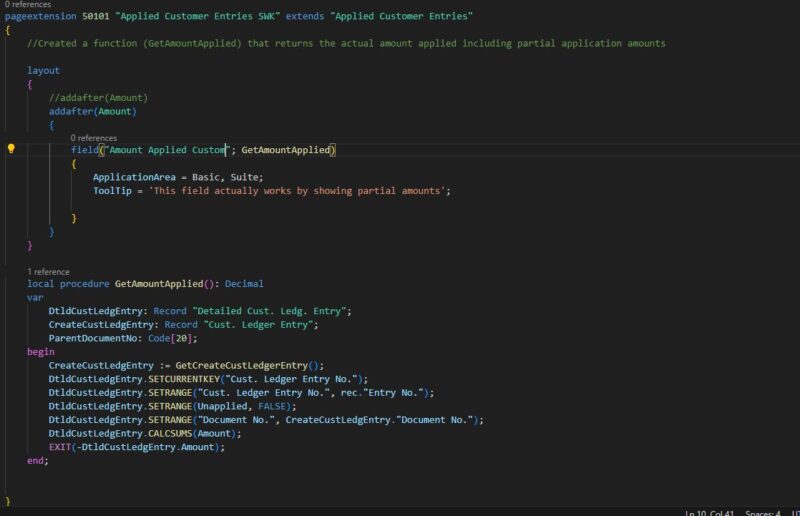
Task: Click the 'ParentDocumentNo' variable
Action: point(93,338)
